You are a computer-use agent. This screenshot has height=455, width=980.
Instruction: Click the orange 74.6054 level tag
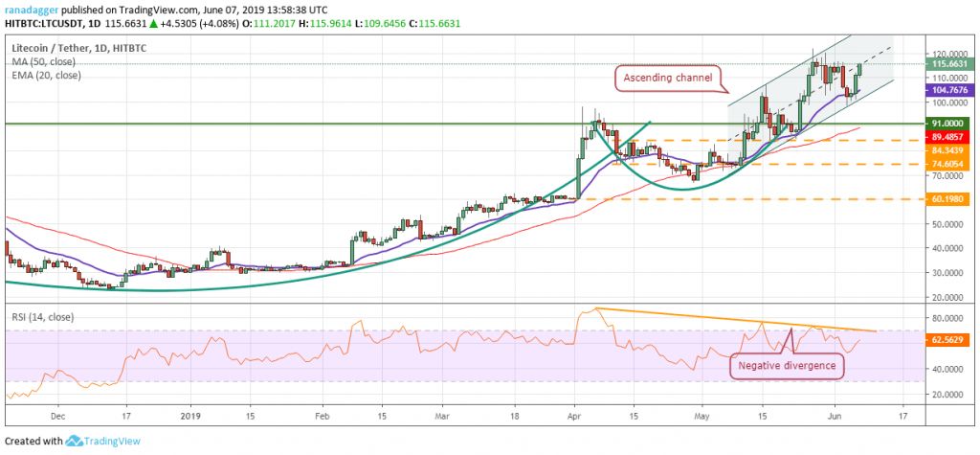click(948, 164)
